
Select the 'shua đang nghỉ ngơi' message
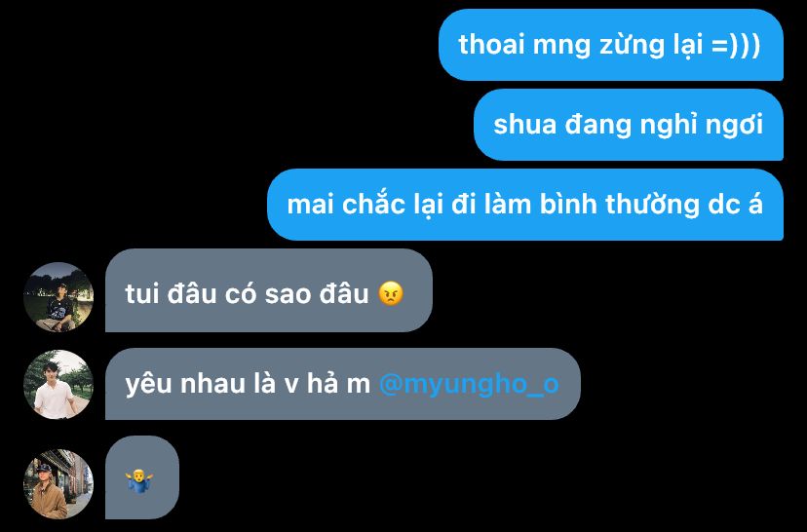point(629,125)
